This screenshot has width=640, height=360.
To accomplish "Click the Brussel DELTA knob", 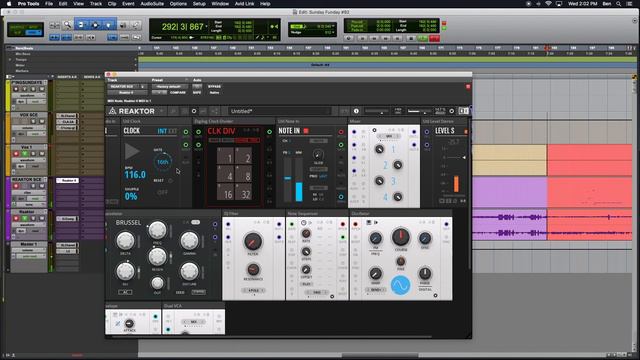I will click(x=125, y=241).
